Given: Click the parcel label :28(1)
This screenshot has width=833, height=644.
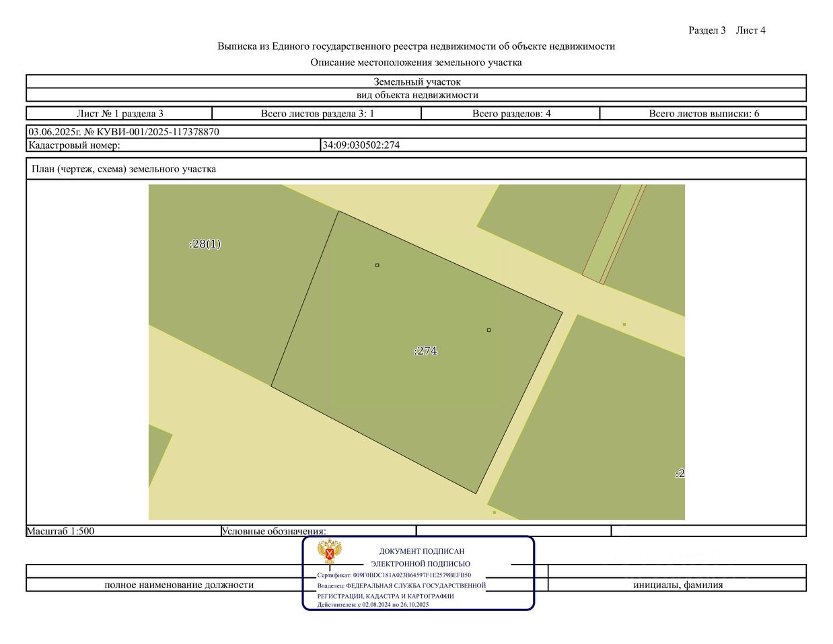Looking at the screenshot, I should point(205,244).
